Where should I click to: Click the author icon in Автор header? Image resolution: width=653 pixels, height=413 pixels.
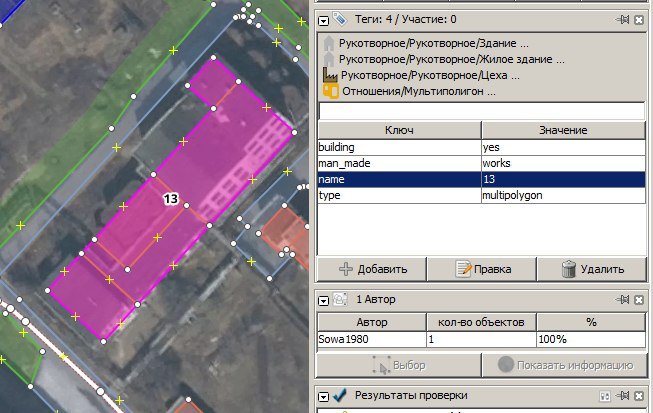[340, 299]
